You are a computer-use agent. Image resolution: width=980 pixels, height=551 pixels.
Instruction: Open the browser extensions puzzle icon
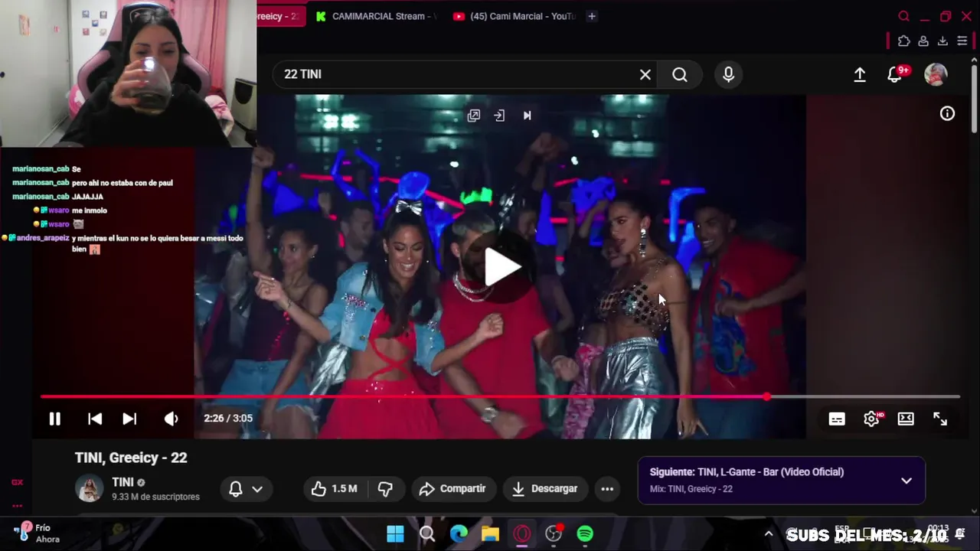(x=904, y=41)
